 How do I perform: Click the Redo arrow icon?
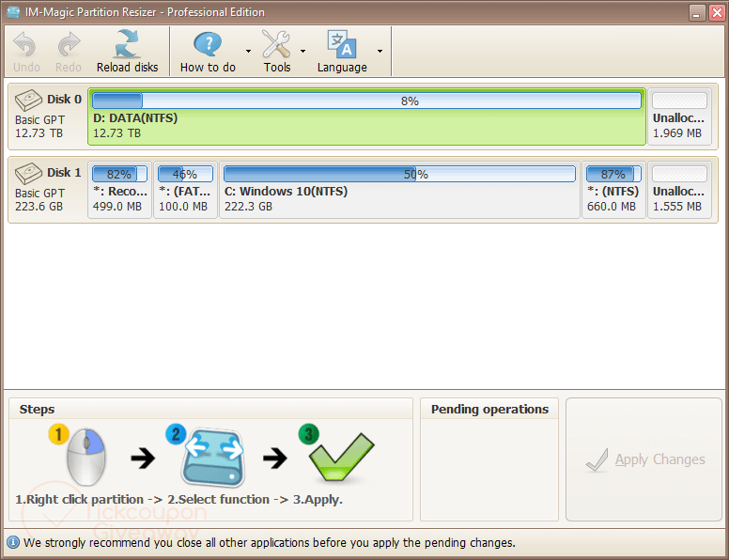tap(69, 44)
